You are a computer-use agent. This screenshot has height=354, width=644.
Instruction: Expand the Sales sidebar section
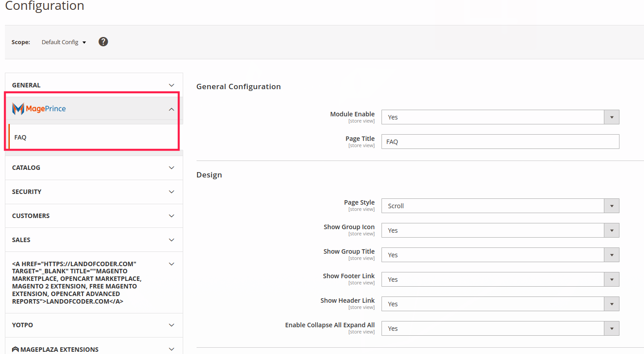(x=94, y=240)
